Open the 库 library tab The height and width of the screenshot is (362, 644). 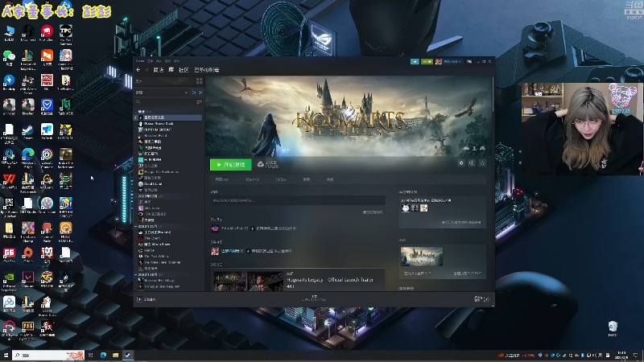click(171, 70)
